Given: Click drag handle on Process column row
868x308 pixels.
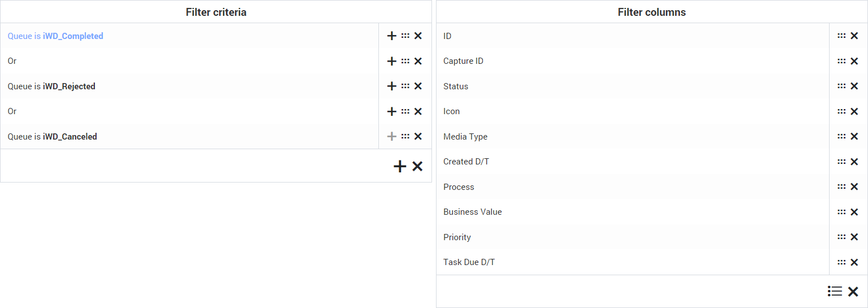Looking at the screenshot, I should [x=841, y=187].
